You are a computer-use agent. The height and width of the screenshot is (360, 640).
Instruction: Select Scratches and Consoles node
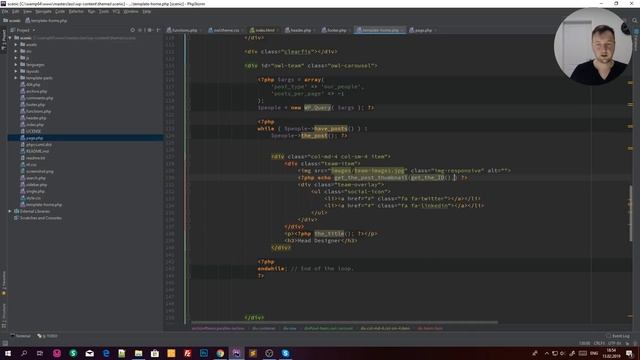point(41,218)
